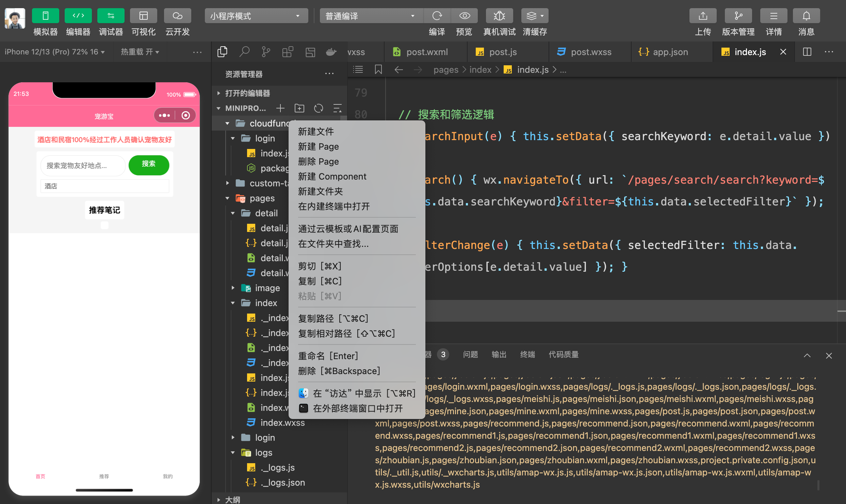Click the real-device debug bug icon

pyautogui.click(x=499, y=16)
